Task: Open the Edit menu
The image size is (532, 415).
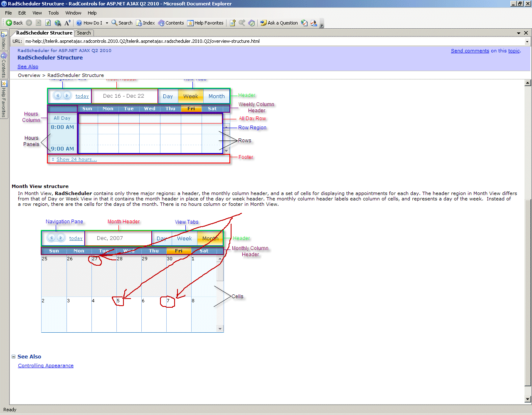Action: [x=22, y=13]
